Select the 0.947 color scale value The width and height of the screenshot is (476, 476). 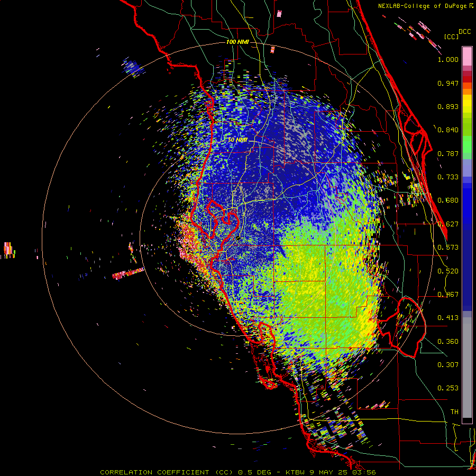(x=448, y=83)
